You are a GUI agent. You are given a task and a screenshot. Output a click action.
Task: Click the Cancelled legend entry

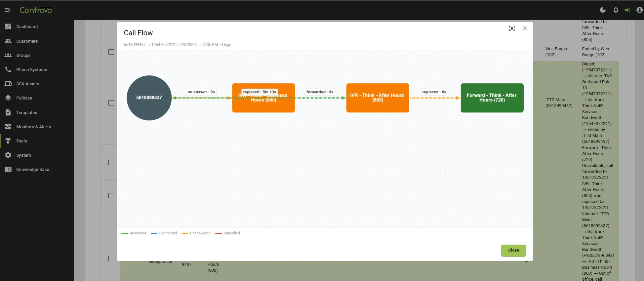click(227, 233)
